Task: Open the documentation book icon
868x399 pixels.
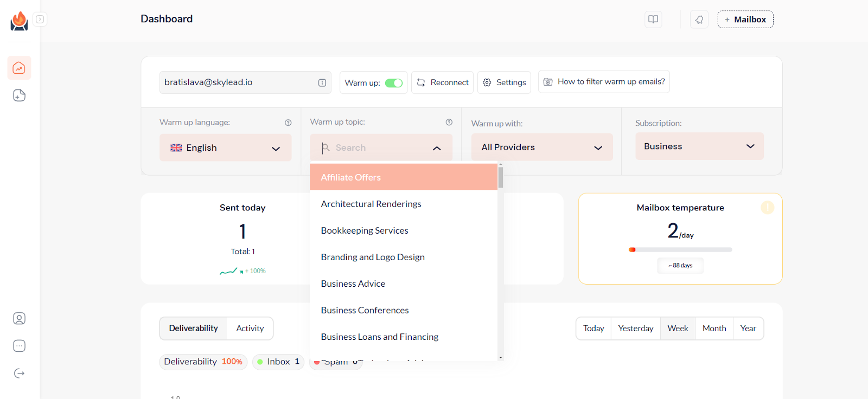Action: [x=653, y=20]
